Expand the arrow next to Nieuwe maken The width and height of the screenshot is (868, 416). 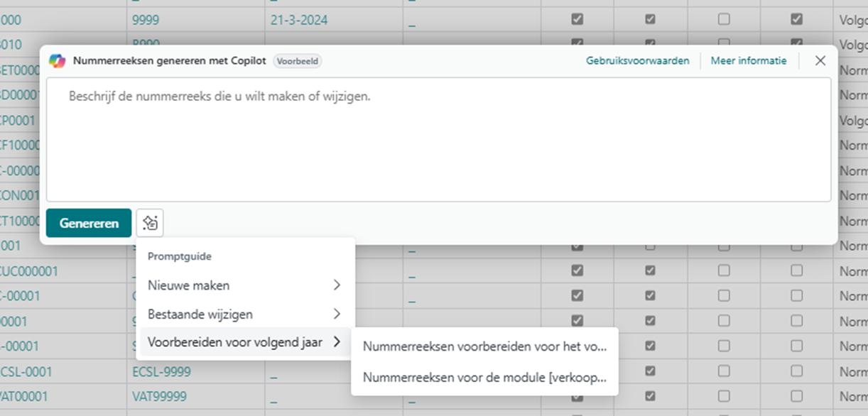pos(337,285)
